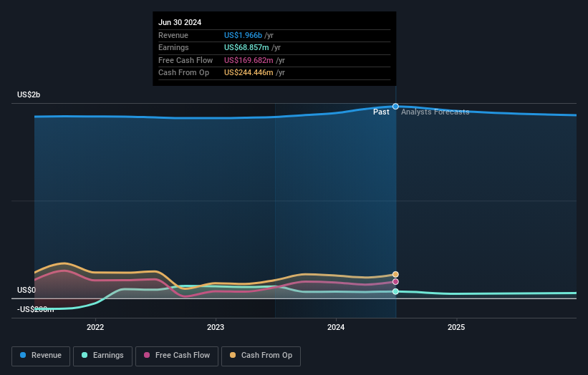588x375 pixels.
Task: Click the US$68.857m earnings value
Action: pyautogui.click(x=246, y=47)
